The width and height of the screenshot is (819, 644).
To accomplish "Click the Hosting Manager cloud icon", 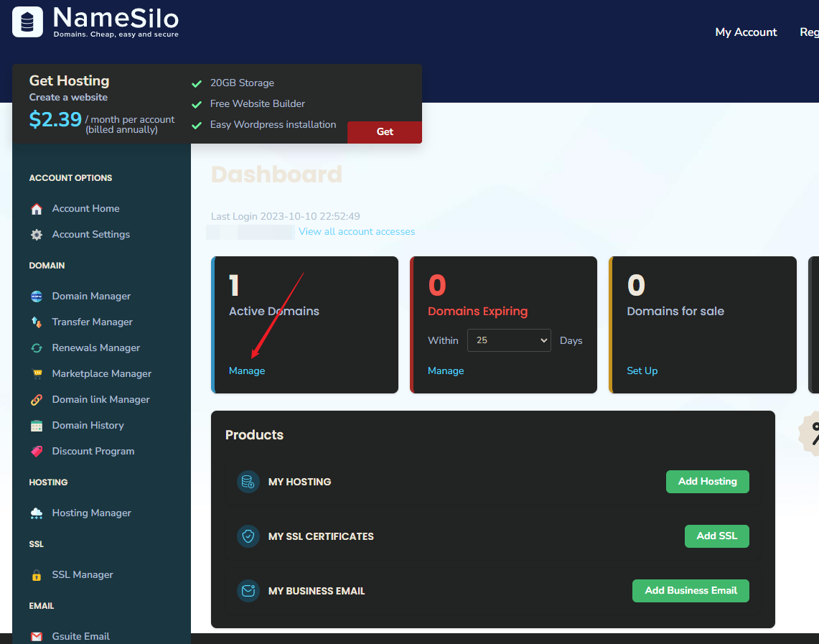I will [37, 513].
